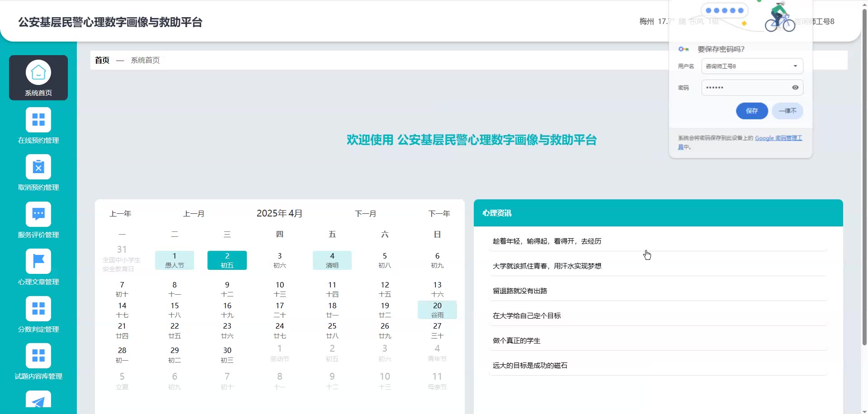Click 一律不 to never save password
This screenshot has height=414, width=868.
(787, 111)
